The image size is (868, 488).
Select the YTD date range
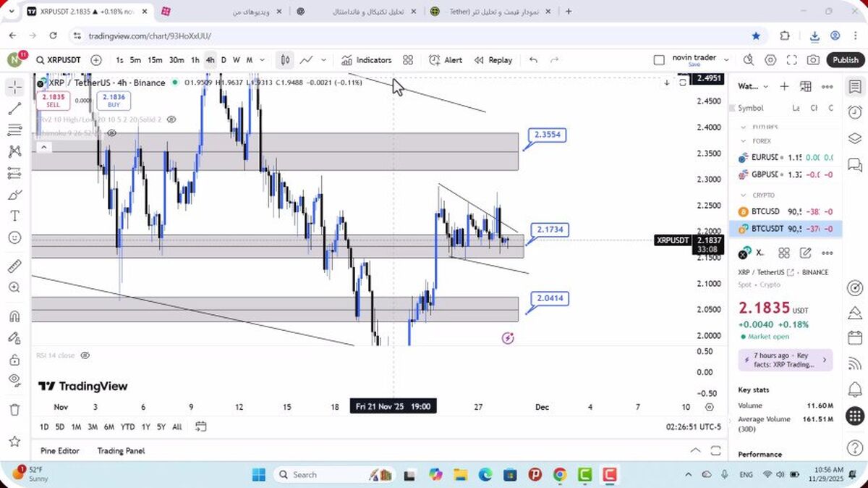[x=127, y=426]
